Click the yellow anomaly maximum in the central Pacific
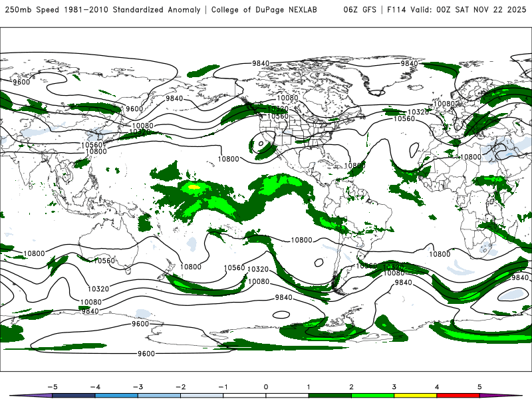 pyautogui.click(x=194, y=187)
